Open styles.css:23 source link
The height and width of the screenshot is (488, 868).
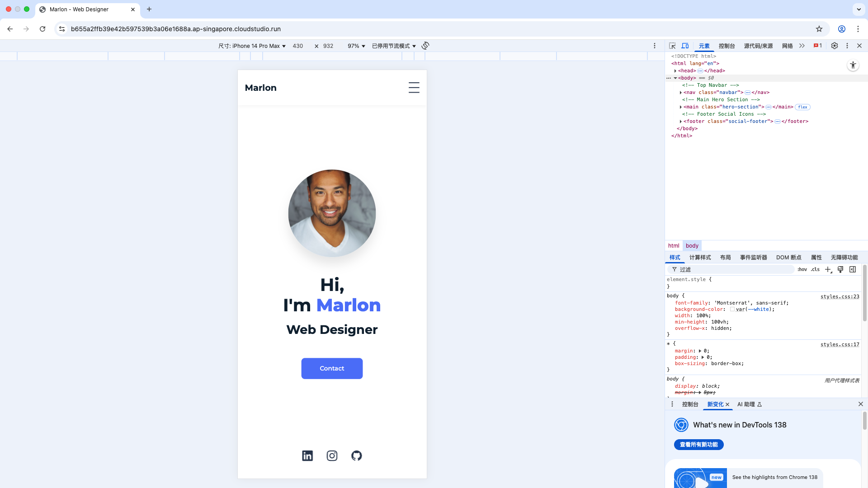[840, 296]
